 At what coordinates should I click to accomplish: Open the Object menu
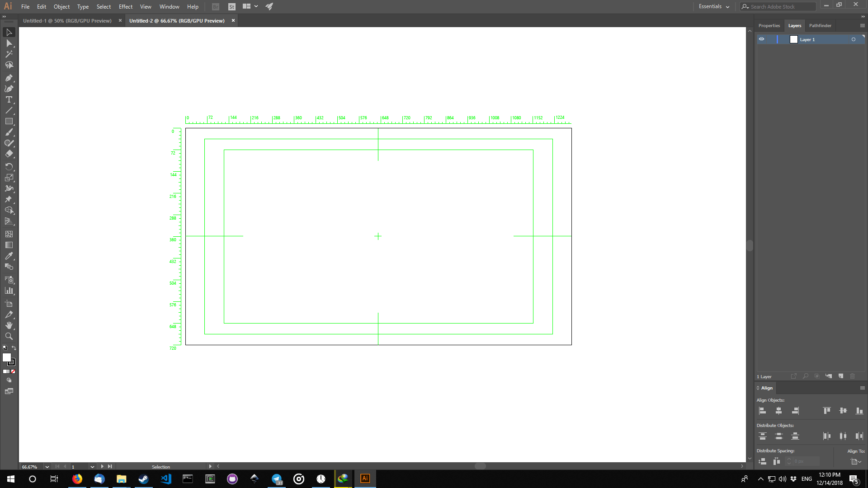point(61,6)
